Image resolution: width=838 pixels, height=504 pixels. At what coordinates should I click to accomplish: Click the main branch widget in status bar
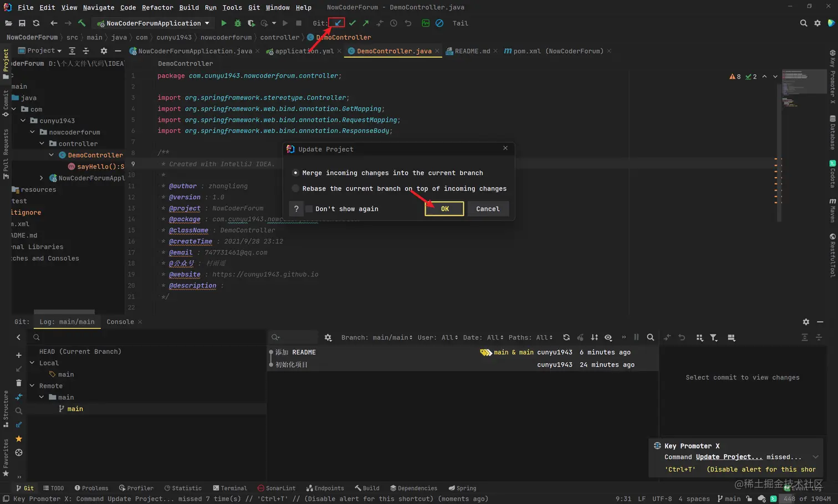[x=729, y=498]
